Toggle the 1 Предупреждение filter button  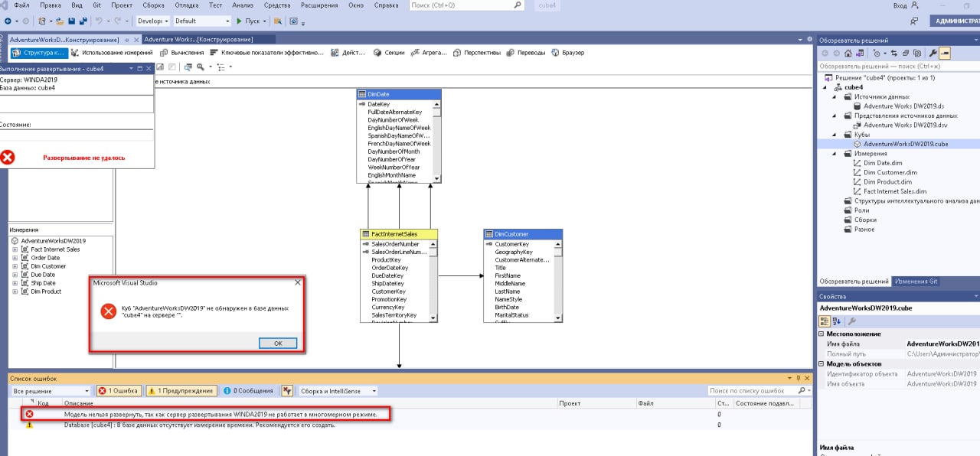tap(181, 391)
